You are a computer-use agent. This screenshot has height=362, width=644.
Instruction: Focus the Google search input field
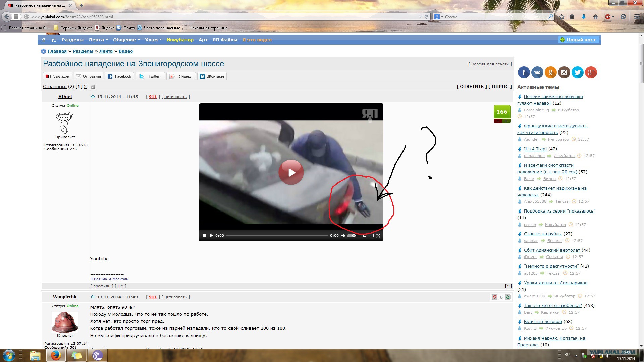(496, 17)
